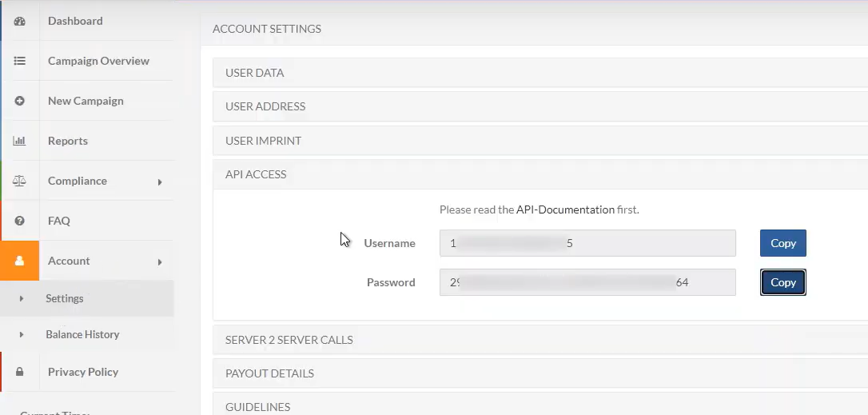868x415 pixels.
Task: Expand the USER ADDRESS section
Action: tap(265, 106)
